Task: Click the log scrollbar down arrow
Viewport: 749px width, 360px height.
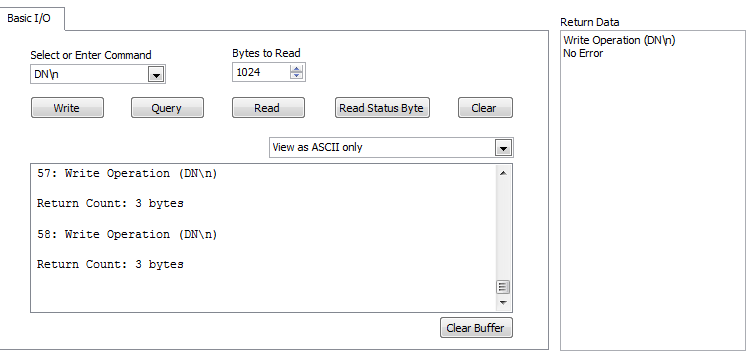Action: click(503, 303)
